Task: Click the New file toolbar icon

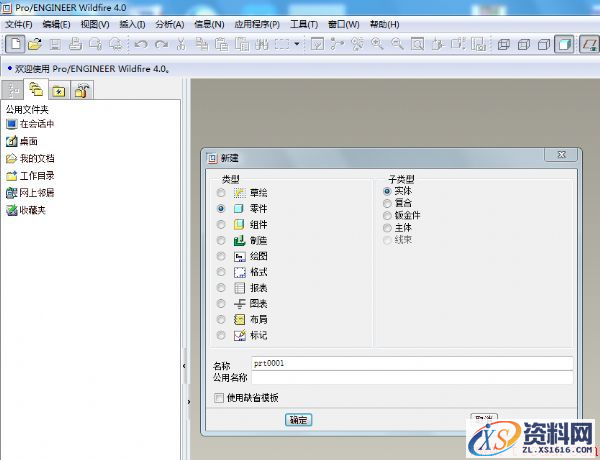Action: tap(15, 44)
